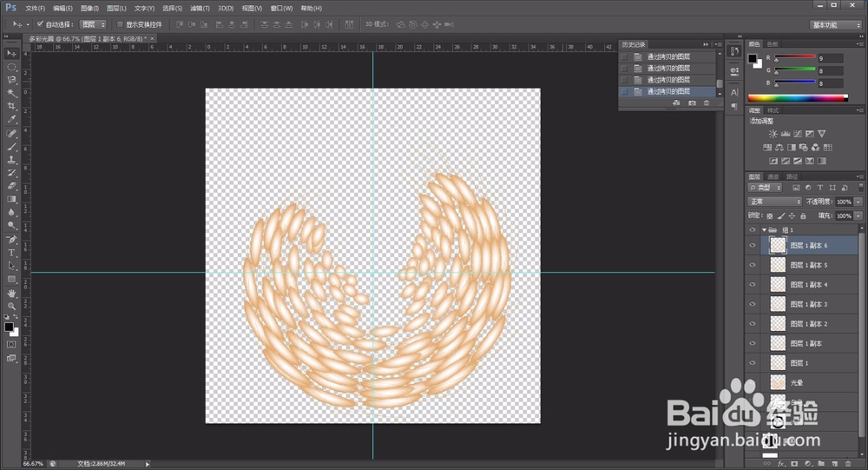Viewport: 868px width, 470px height.
Task: Add a Curves adjustment
Action: pos(797,134)
